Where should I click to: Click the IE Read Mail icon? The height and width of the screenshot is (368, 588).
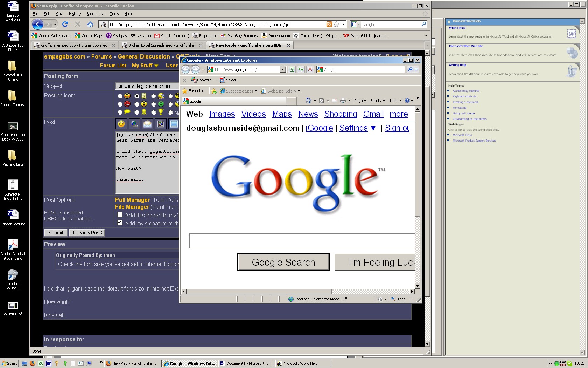point(334,101)
